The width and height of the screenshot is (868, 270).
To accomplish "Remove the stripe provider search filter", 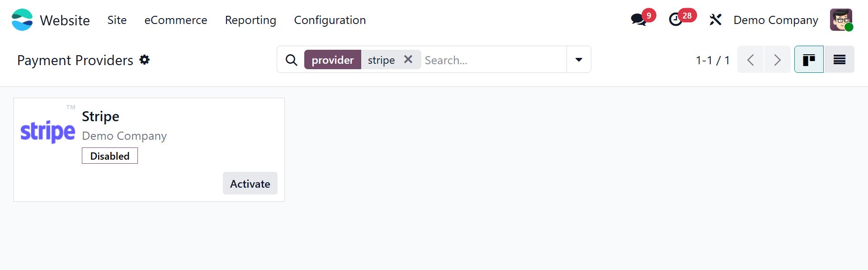I will coord(408,59).
